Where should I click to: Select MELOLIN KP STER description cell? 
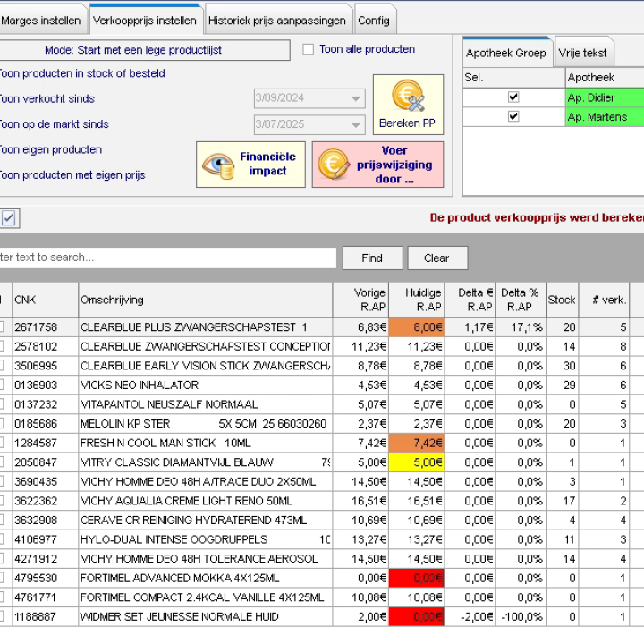pos(206,423)
